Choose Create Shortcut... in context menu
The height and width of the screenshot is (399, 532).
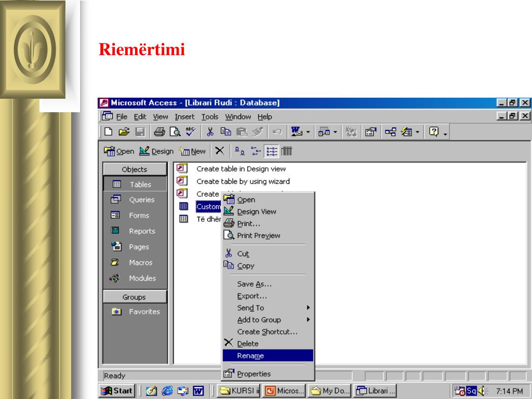(x=268, y=331)
